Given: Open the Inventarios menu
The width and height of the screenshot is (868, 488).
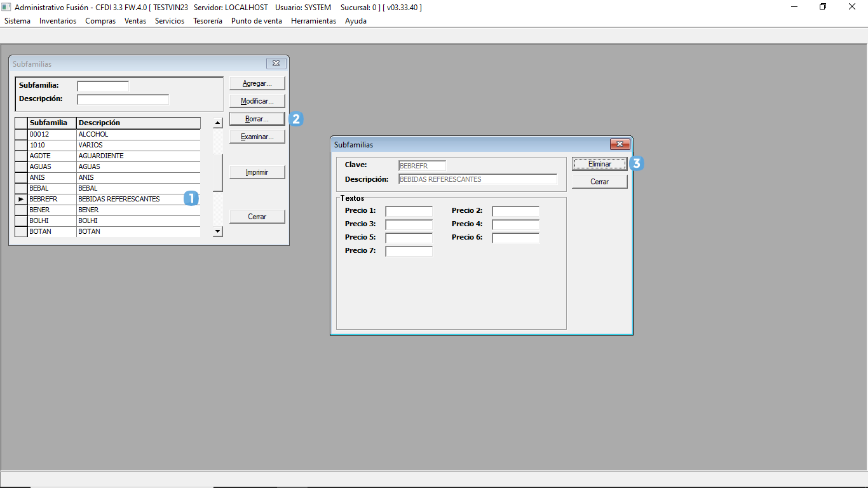Looking at the screenshot, I should (58, 21).
